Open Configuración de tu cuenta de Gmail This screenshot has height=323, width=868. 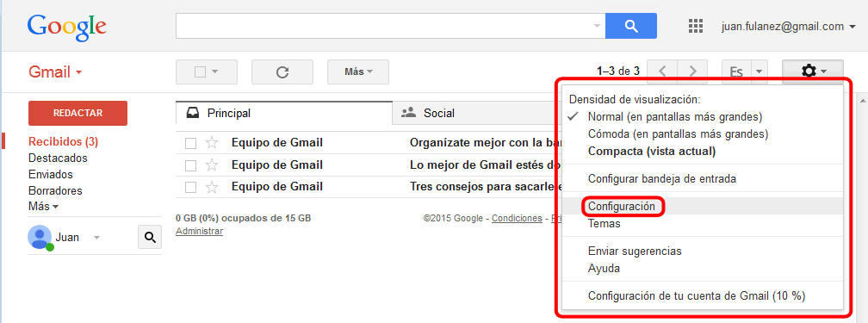(697, 295)
